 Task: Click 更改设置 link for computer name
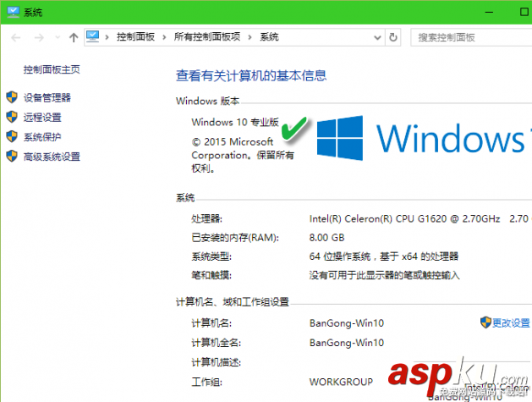(511, 323)
